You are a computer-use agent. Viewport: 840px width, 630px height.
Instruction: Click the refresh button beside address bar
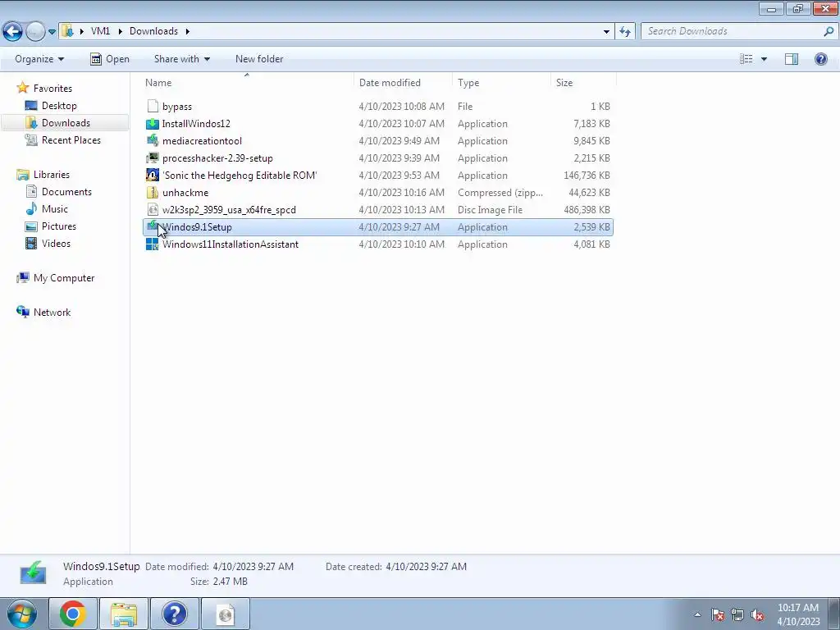click(624, 32)
